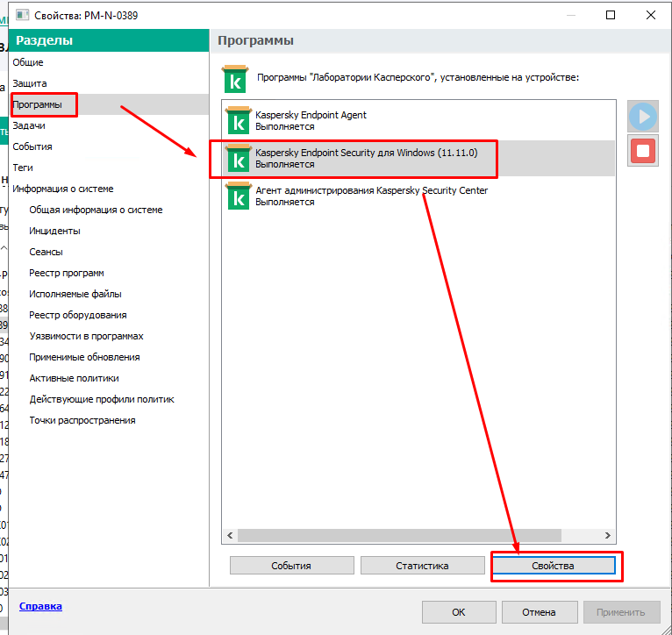
Task: Open the Защита section
Action: click(x=30, y=83)
